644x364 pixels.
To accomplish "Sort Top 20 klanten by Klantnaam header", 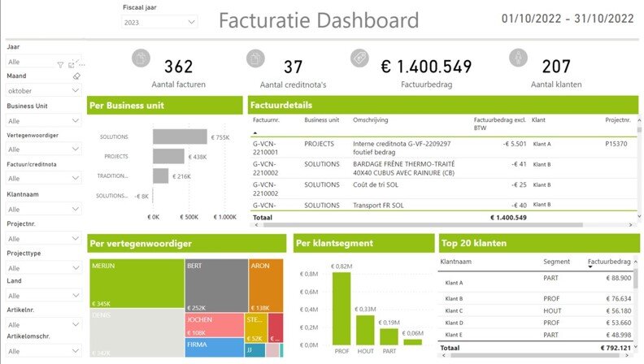I will pyautogui.click(x=456, y=262).
